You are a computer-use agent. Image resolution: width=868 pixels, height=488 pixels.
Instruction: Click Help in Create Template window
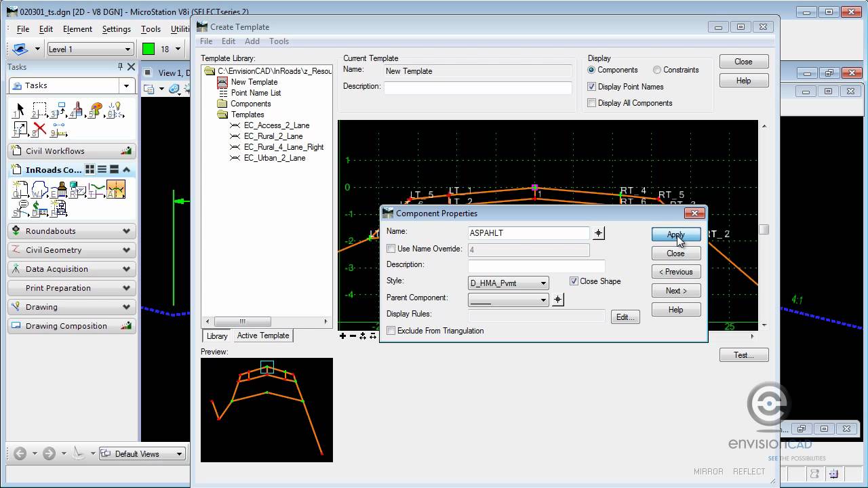click(x=743, y=81)
